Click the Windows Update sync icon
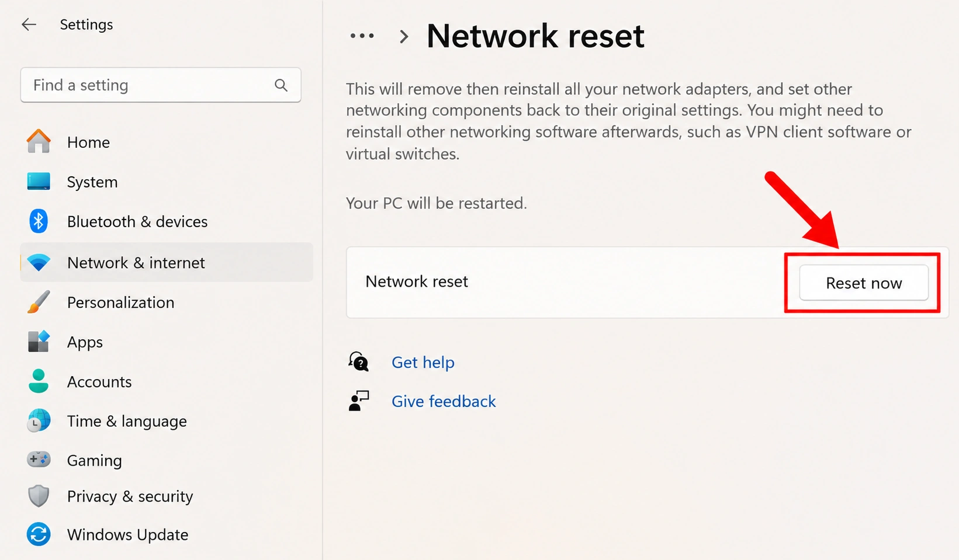The height and width of the screenshot is (560, 959). click(39, 534)
